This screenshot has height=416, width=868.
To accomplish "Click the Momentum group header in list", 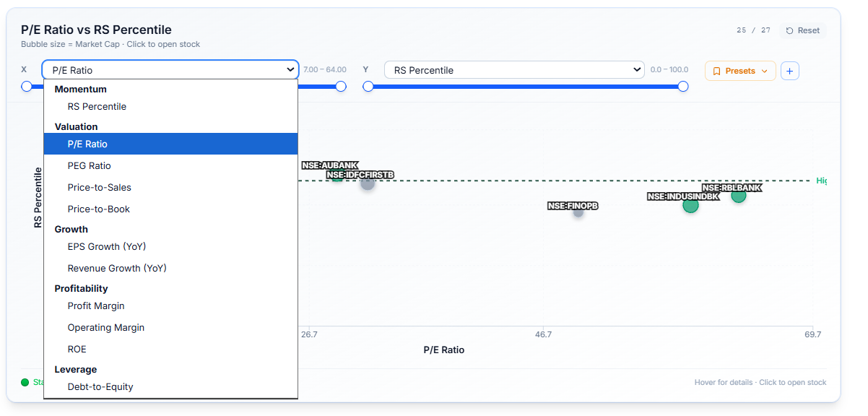I will (x=80, y=89).
